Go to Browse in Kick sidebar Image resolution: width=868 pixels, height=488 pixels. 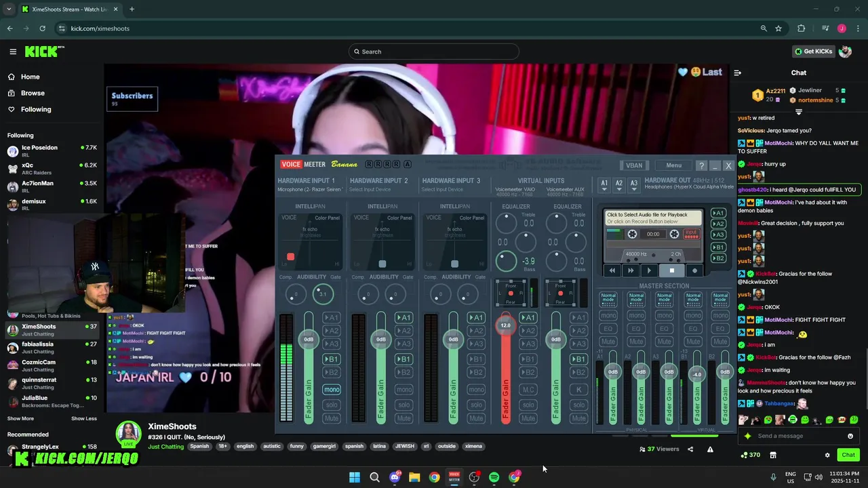tap(33, 93)
